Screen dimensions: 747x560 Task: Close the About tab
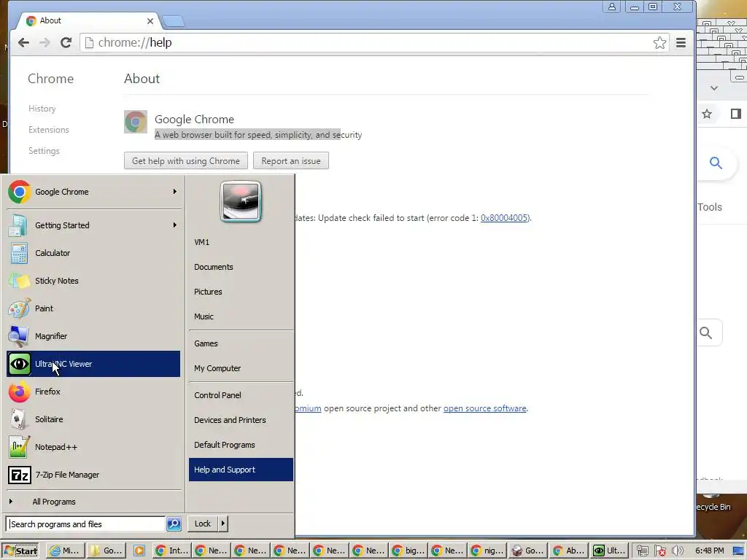(x=150, y=21)
